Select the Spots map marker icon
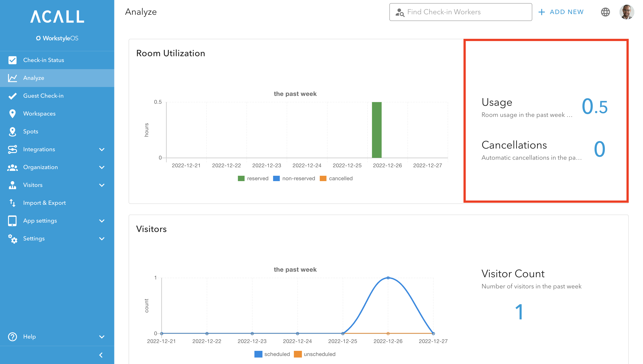 tap(12, 131)
